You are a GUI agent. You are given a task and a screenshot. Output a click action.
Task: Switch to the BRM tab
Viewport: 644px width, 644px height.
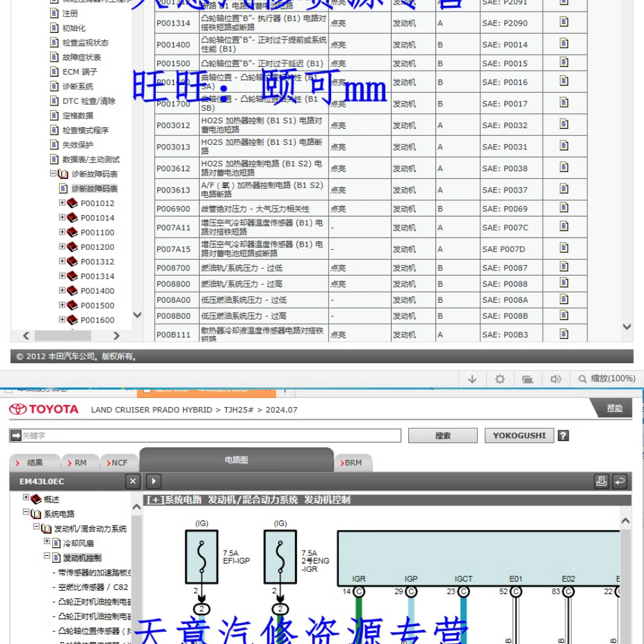coord(353,463)
